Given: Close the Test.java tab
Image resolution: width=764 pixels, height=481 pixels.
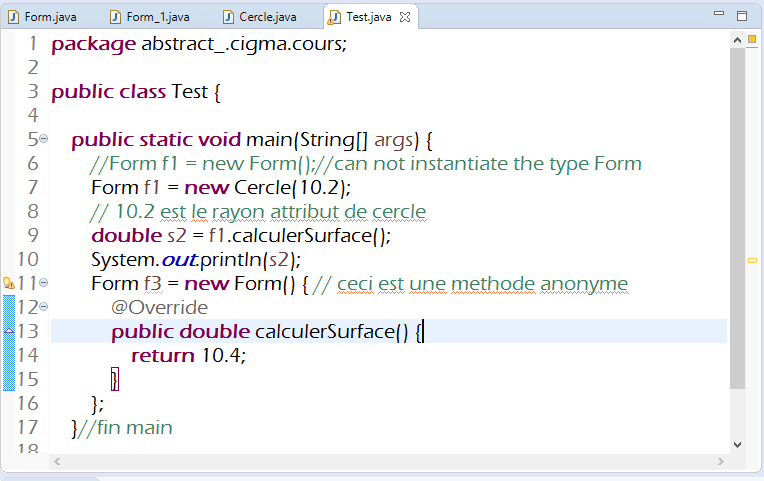Looking at the screenshot, I should 405,17.
